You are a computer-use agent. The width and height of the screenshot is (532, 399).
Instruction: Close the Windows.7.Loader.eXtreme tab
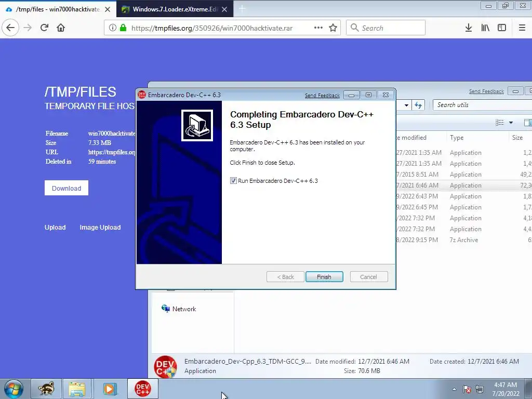(x=224, y=9)
